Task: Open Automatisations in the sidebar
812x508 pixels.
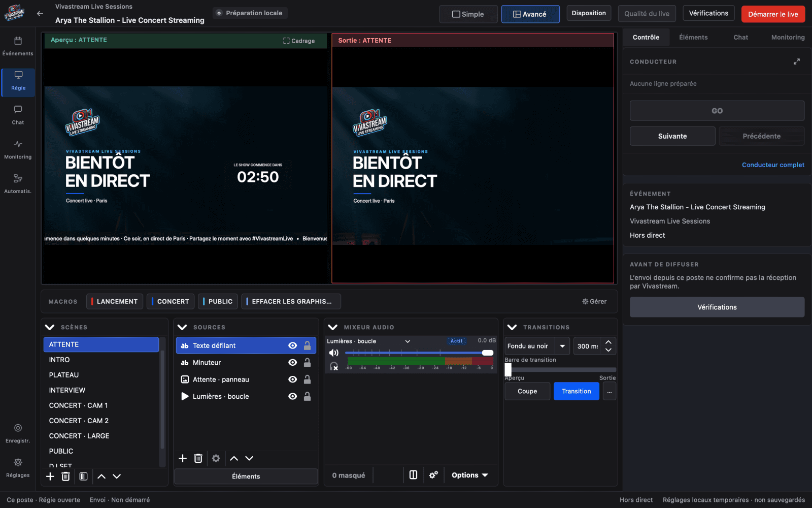Action: [x=18, y=184]
